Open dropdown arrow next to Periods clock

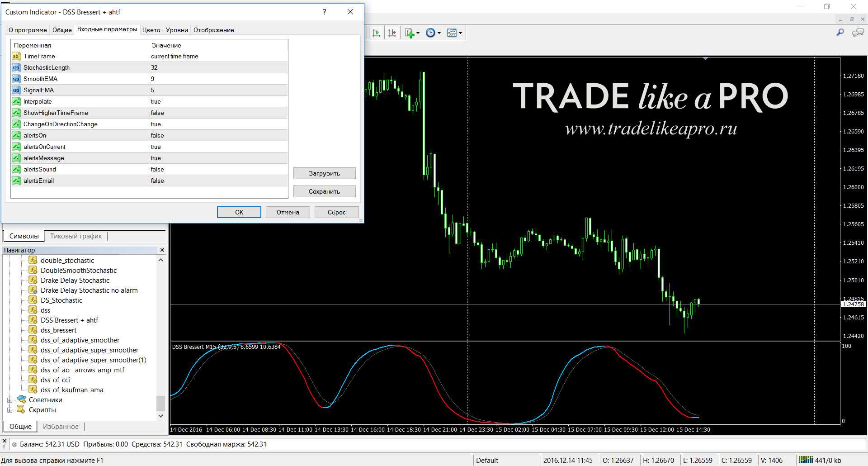coord(439,33)
